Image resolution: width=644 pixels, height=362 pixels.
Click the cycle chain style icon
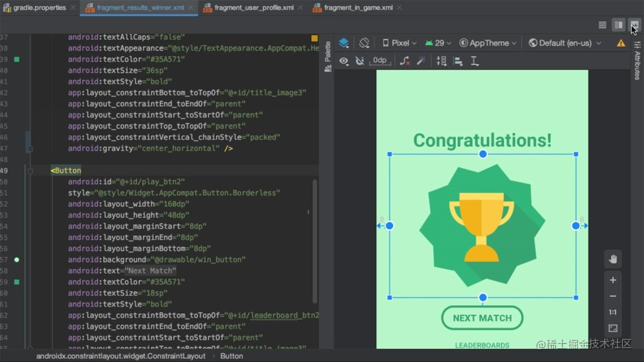point(440,60)
